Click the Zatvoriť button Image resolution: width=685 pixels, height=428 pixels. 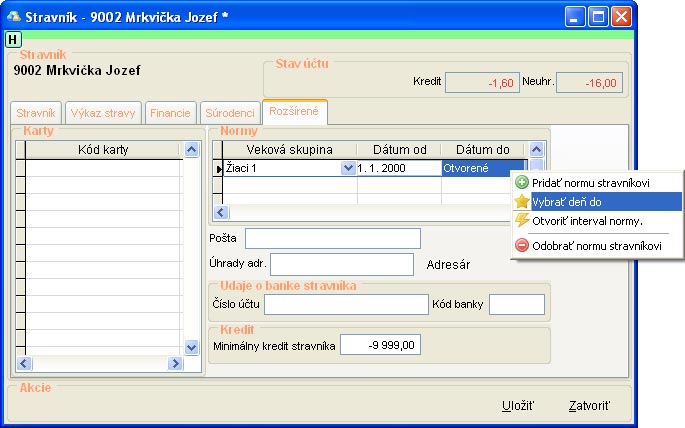coord(589,406)
